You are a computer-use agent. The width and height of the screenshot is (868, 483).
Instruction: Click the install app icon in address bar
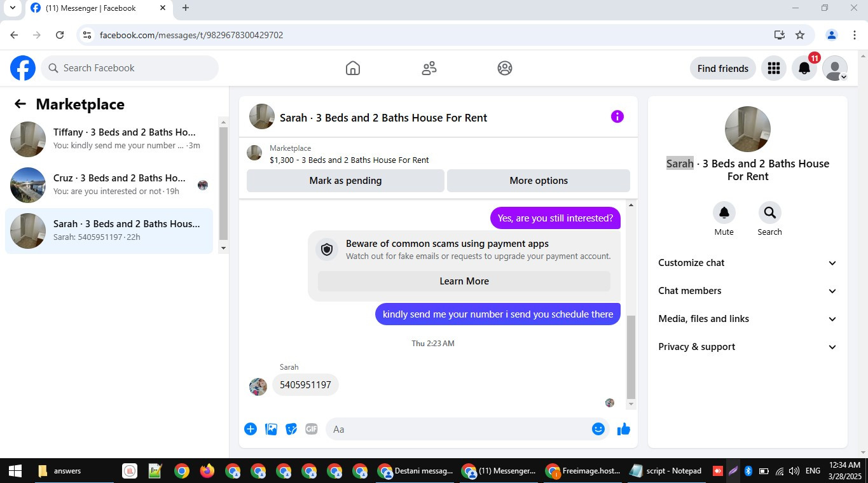[780, 35]
